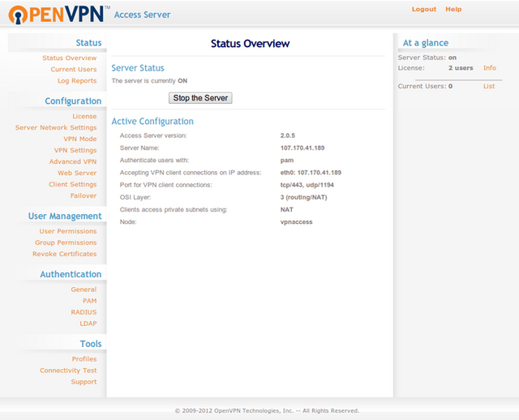Click 'eth0: 107.170.41.189' value
The image size is (519, 420).
click(x=311, y=173)
